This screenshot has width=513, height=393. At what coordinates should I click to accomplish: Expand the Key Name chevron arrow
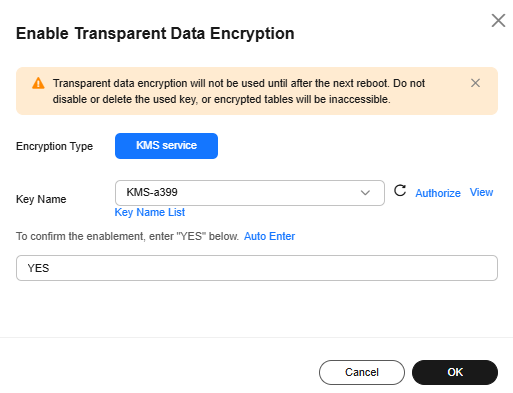pyautogui.click(x=365, y=193)
